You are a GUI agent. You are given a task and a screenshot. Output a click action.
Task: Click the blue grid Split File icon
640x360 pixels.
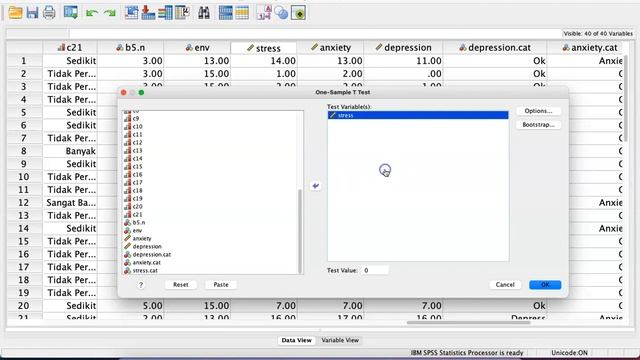[x=225, y=13]
